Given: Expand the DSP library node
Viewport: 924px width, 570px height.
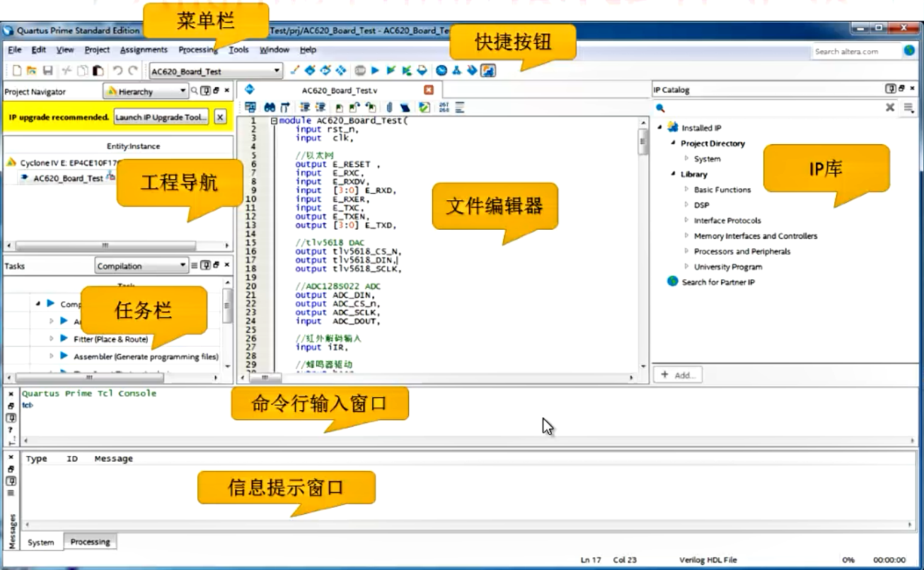Looking at the screenshot, I should pos(686,204).
